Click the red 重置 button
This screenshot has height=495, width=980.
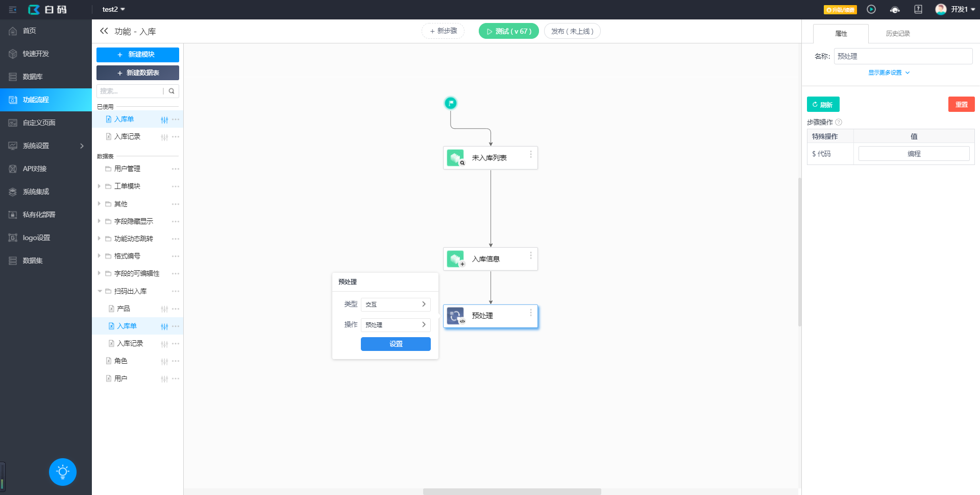click(962, 104)
